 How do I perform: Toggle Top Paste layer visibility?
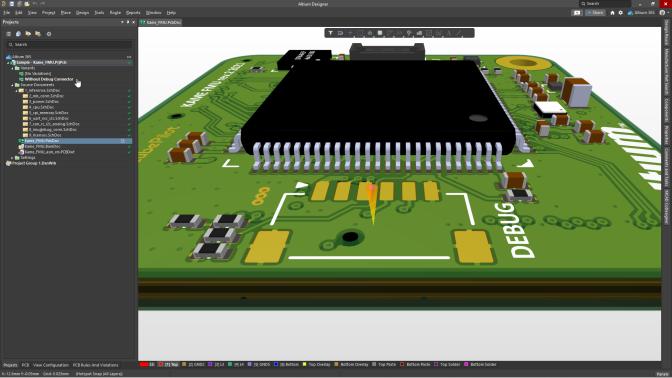(x=384, y=365)
